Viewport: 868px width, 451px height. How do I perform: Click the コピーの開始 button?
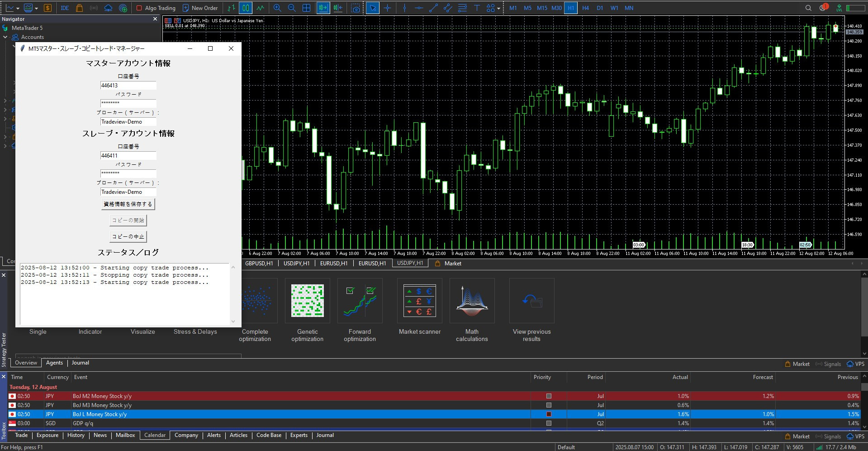pyautogui.click(x=128, y=221)
